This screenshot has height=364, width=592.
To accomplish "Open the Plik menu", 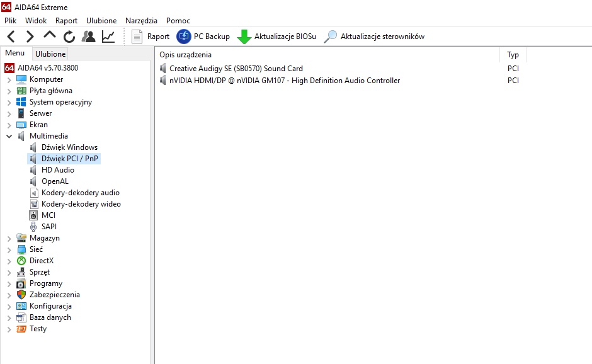I will click(x=11, y=21).
